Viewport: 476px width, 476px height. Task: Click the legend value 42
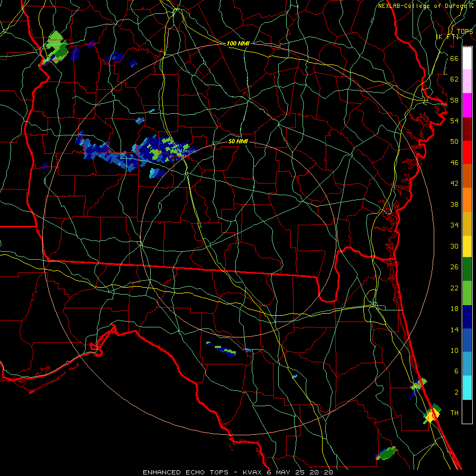(x=454, y=184)
